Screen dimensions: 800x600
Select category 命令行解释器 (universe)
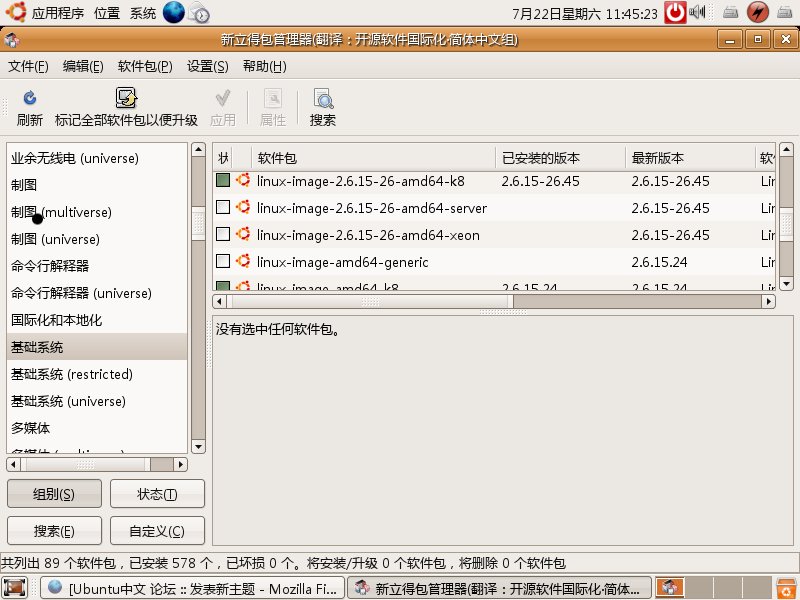[x=97, y=293]
